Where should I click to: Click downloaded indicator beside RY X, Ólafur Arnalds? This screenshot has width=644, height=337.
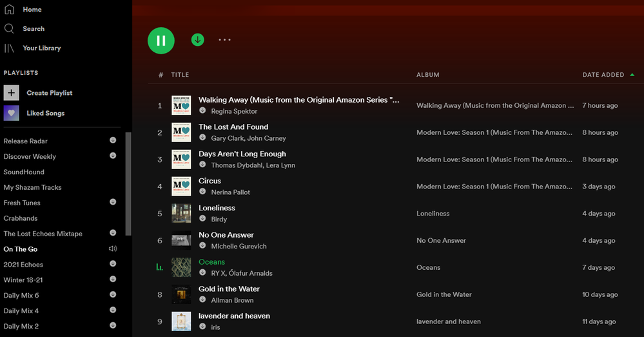(x=202, y=272)
